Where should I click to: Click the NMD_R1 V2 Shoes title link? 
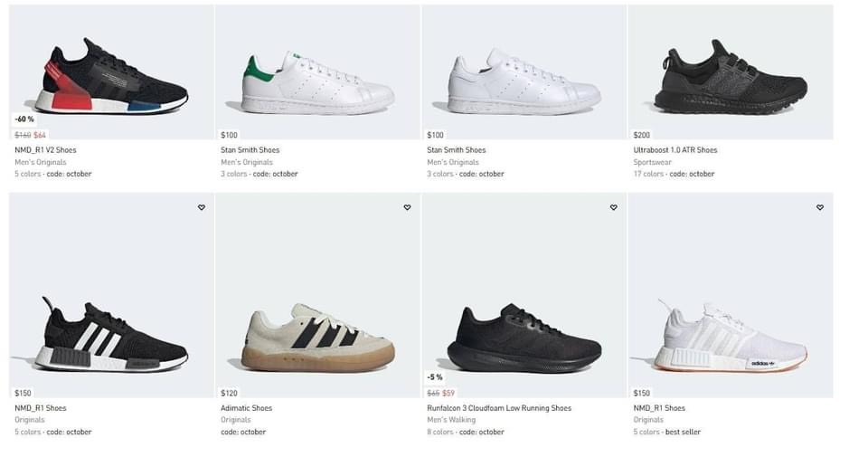tap(45, 150)
